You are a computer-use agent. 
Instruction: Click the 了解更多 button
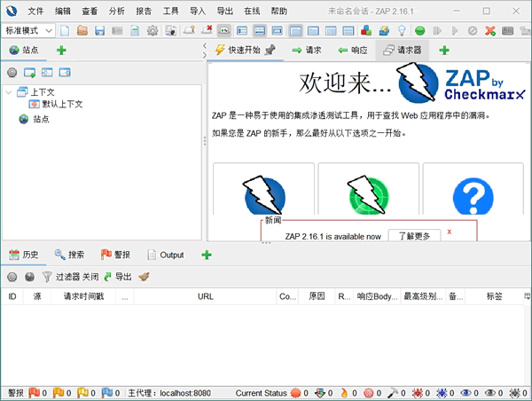414,236
